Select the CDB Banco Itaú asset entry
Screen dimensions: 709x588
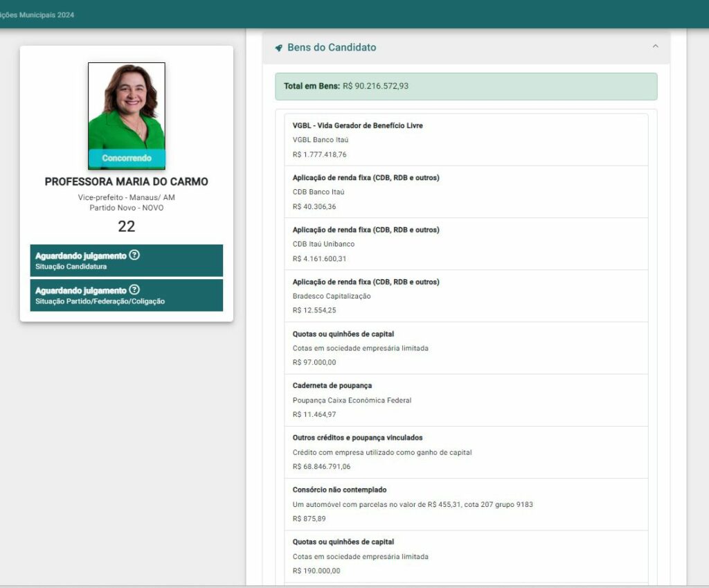click(465, 192)
